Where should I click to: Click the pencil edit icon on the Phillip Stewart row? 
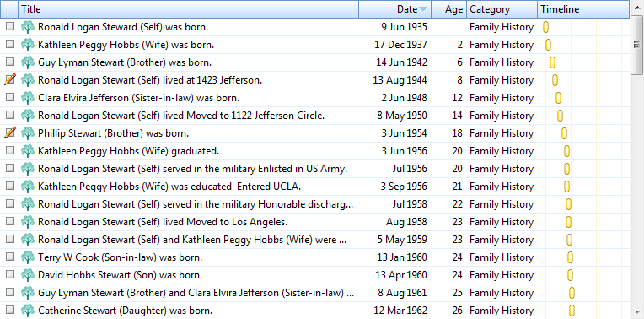[x=10, y=132]
